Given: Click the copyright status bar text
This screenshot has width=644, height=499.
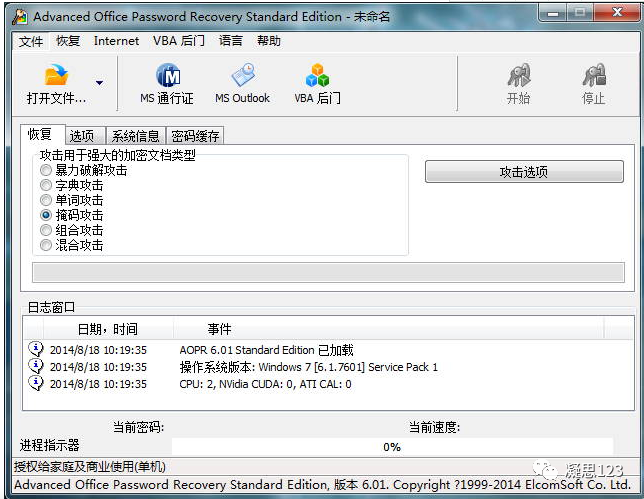Looking at the screenshot, I should [x=322, y=485].
